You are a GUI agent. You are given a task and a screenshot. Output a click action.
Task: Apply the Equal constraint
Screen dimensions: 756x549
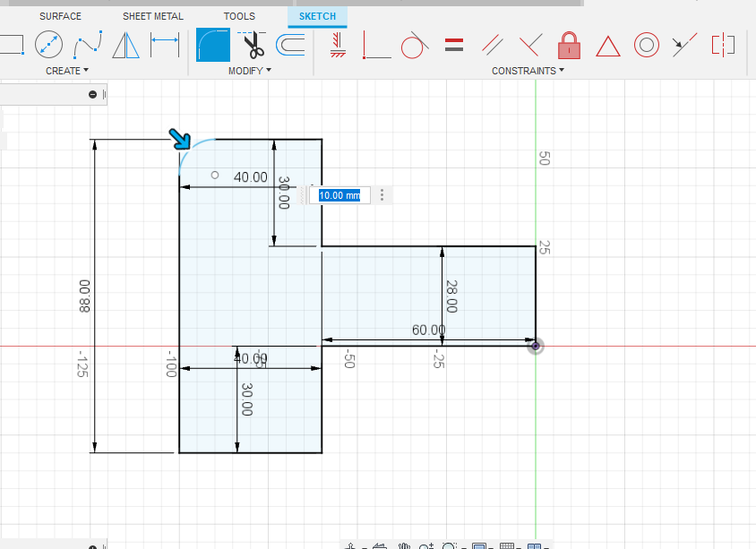coord(454,44)
